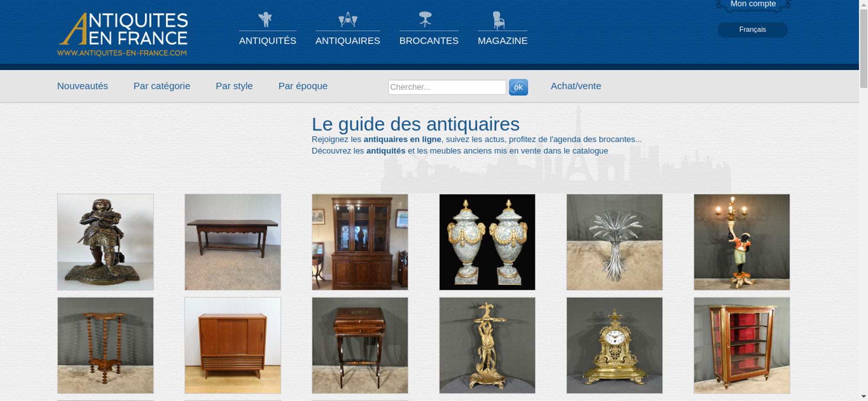Go to Par époque section
Screen dimensions: 868x401
click(x=303, y=86)
